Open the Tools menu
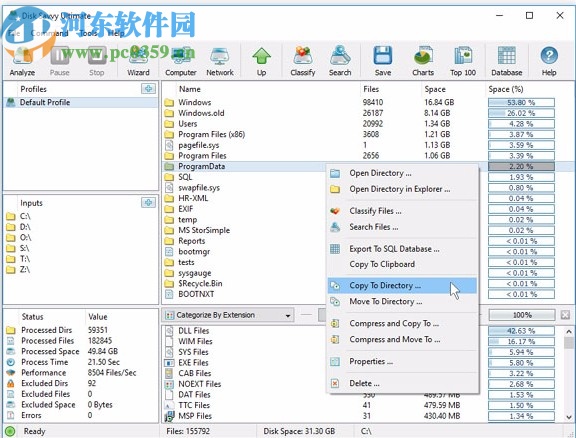The image size is (576, 438). (88, 33)
